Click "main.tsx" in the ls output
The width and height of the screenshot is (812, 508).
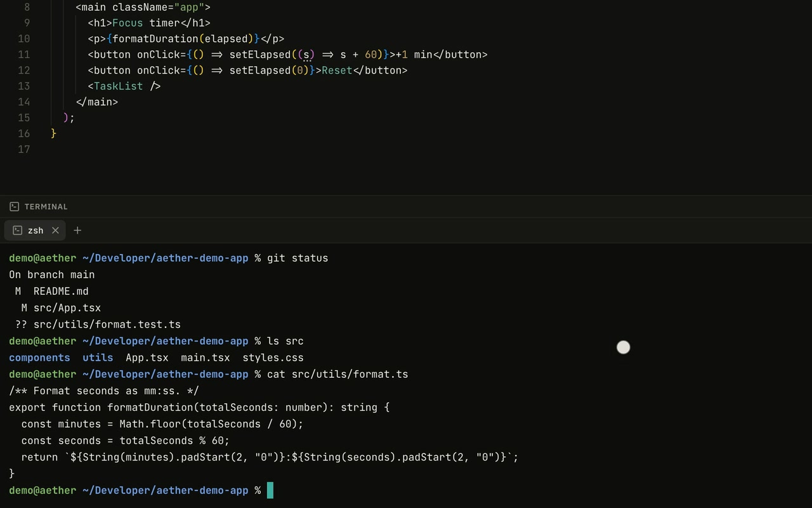pos(206,358)
